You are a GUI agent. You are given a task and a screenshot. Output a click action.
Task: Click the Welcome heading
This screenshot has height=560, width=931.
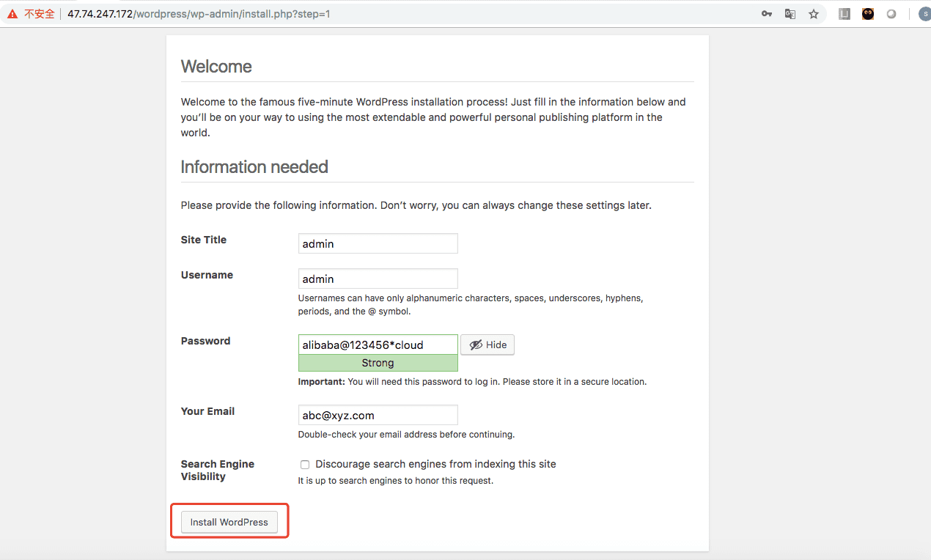pos(216,67)
